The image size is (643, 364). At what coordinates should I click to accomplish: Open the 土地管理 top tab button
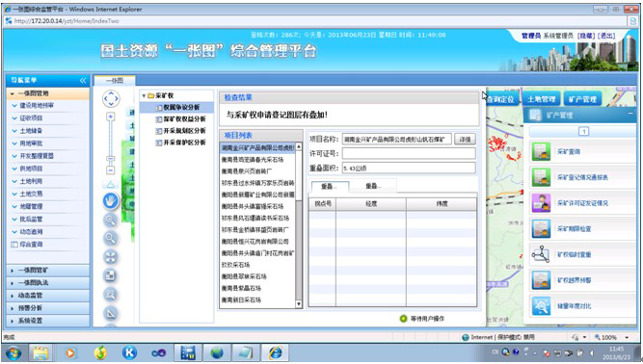(542, 99)
